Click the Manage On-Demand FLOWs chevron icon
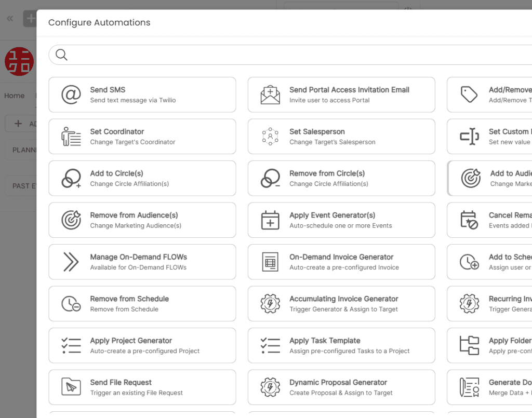Screen dimensions: 532x418 pos(71,262)
